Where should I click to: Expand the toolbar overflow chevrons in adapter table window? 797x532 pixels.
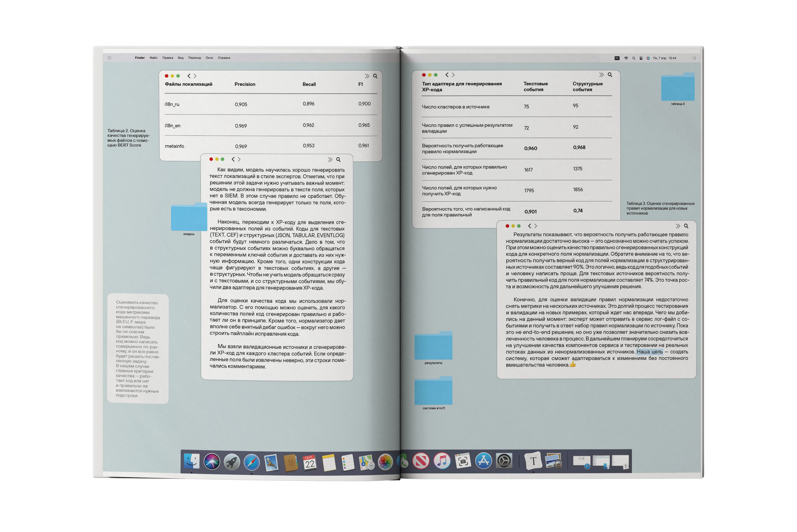(x=601, y=75)
